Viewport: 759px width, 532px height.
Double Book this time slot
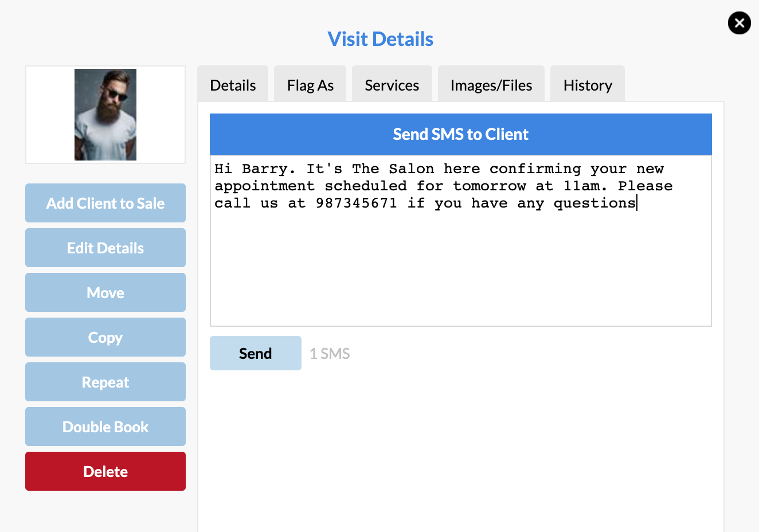tap(105, 427)
